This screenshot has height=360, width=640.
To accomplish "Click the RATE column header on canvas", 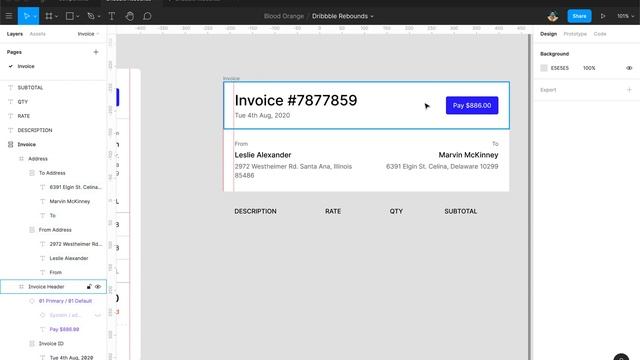I will tap(333, 211).
